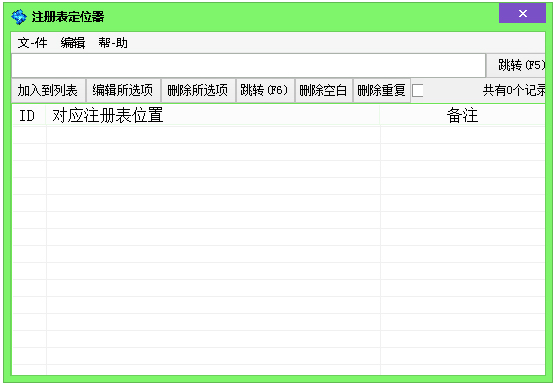Click 加入到列表 button
The image size is (557, 386).
pyautogui.click(x=48, y=91)
